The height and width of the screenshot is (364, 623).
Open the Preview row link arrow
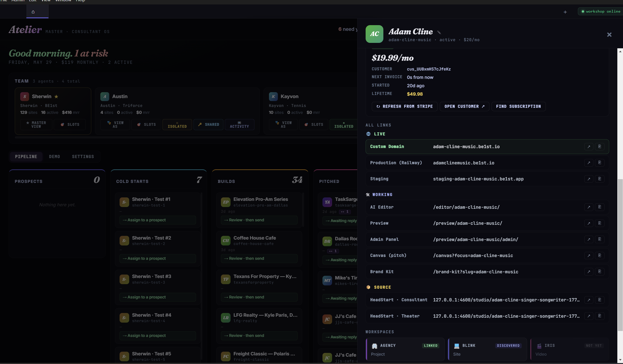coord(589,223)
